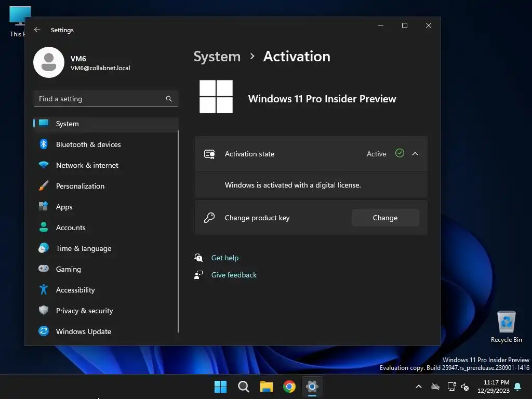
Task: Click the Windows logo on Activation page
Action: pyautogui.click(x=216, y=97)
